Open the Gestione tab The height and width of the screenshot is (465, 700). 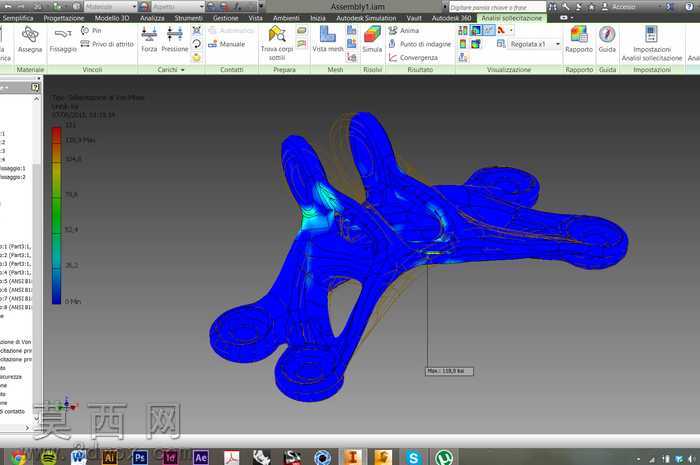pyautogui.click(x=225, y=18)
